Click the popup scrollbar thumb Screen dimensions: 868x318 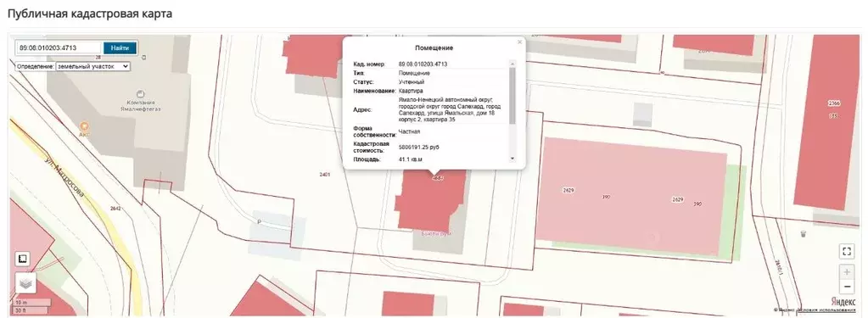[x=512, y=95]
